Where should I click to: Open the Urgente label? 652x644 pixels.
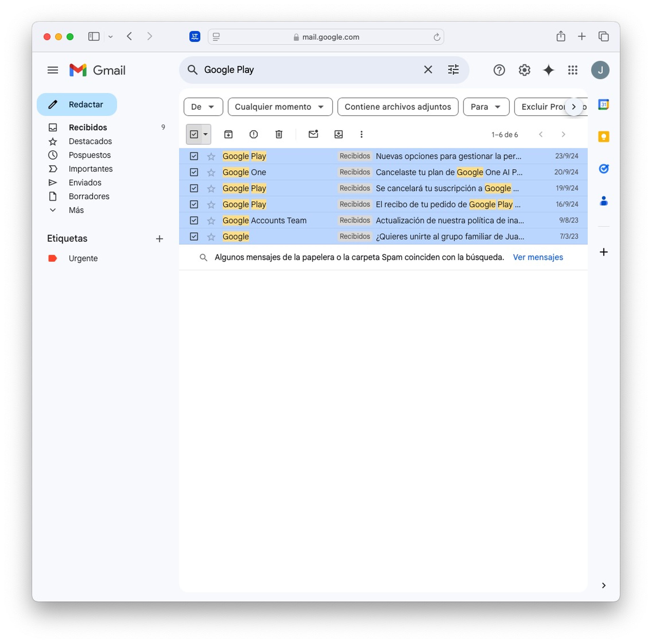(x=83, y=259)
